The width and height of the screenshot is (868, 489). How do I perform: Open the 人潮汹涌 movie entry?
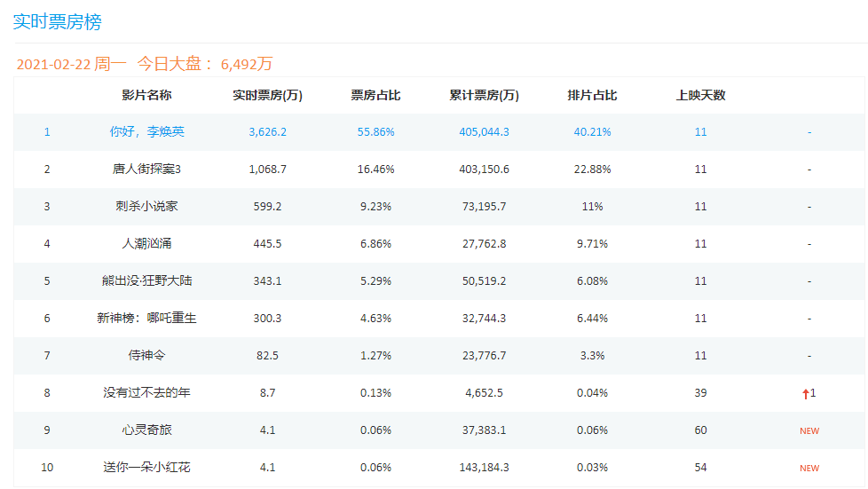pyautogui.click(x=146, y=243)
